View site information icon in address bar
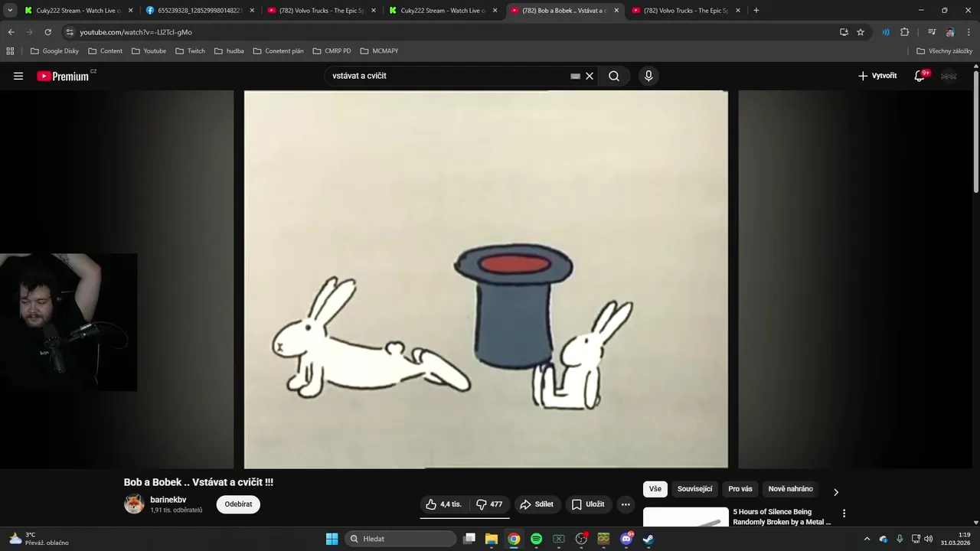This screenshot has height=551, width=980. click(70, 32)
